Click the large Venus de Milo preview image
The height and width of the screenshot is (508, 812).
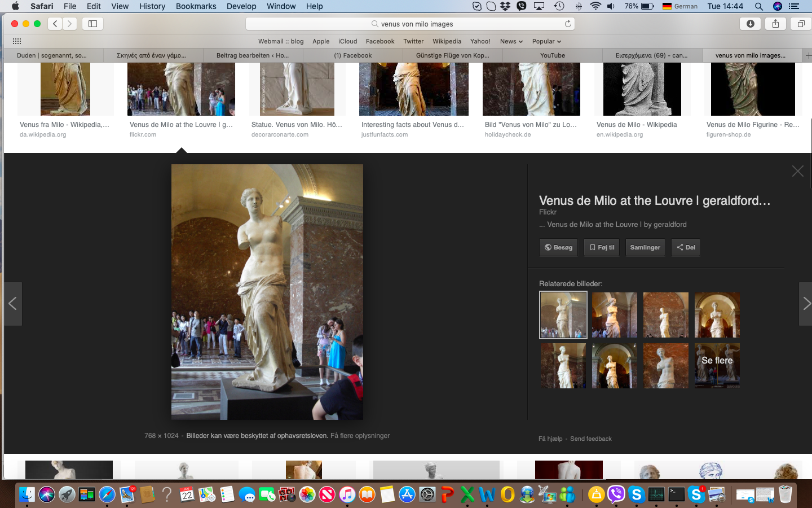(267, 292)
